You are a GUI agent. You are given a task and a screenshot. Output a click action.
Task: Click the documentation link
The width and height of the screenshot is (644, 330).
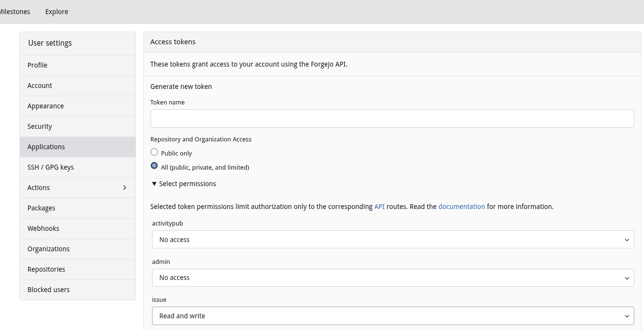[461, 207]
